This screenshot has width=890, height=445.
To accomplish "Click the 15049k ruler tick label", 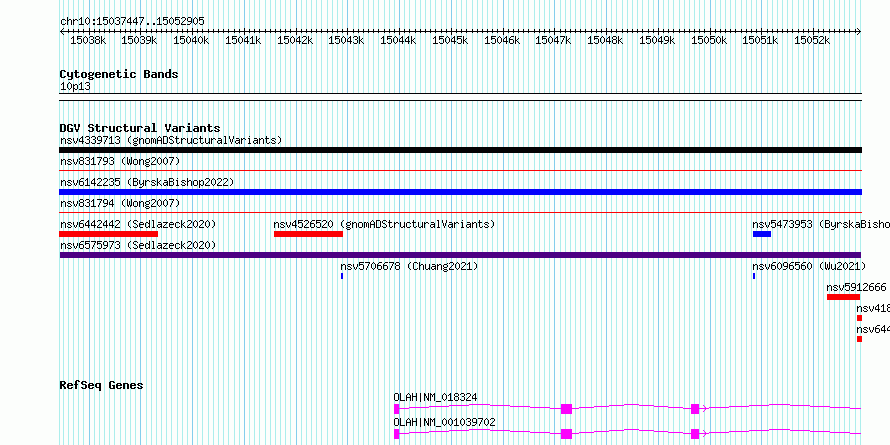I will pos(657,40).
